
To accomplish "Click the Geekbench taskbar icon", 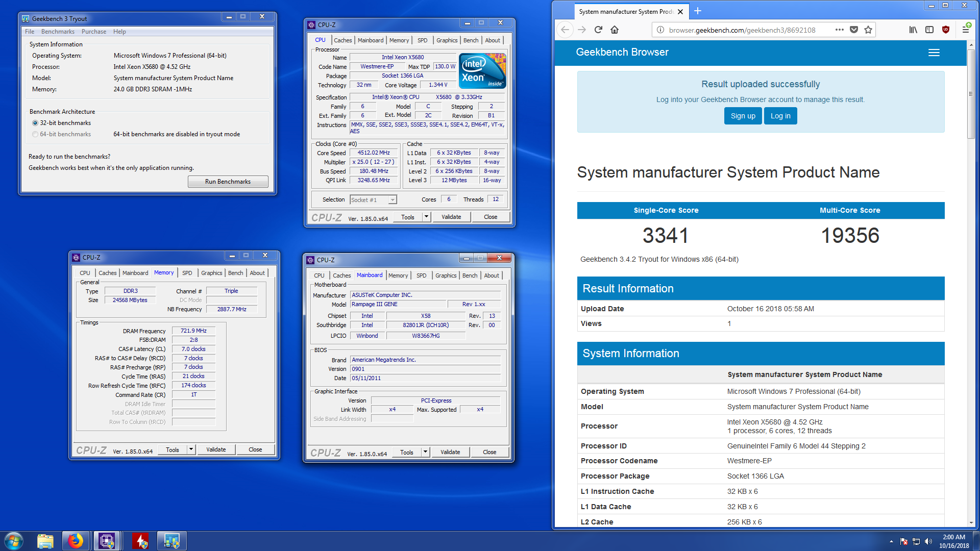I will point(171,541).
